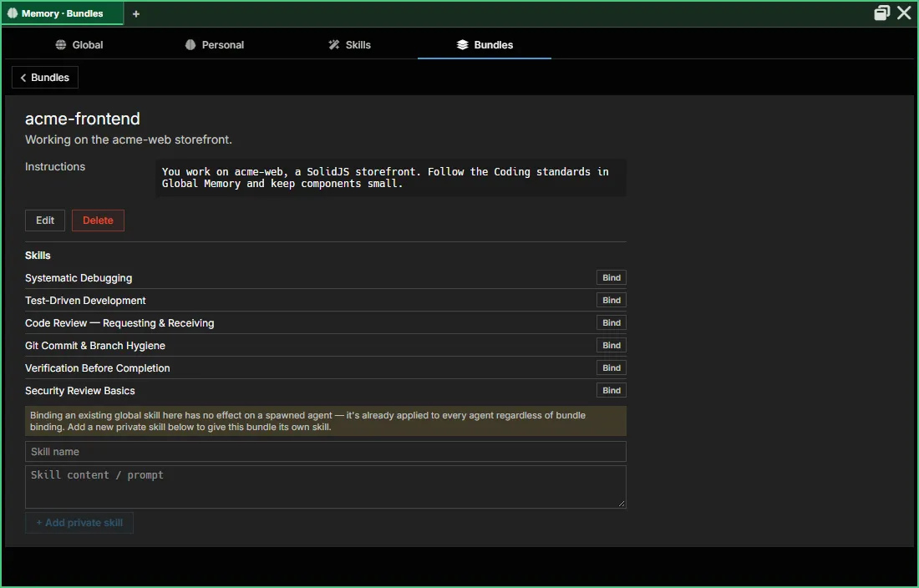Select the Systematic Debugging row text
The height and width of the screenshot is (588, 919).
pyautogui.click(x=79, y=278)
